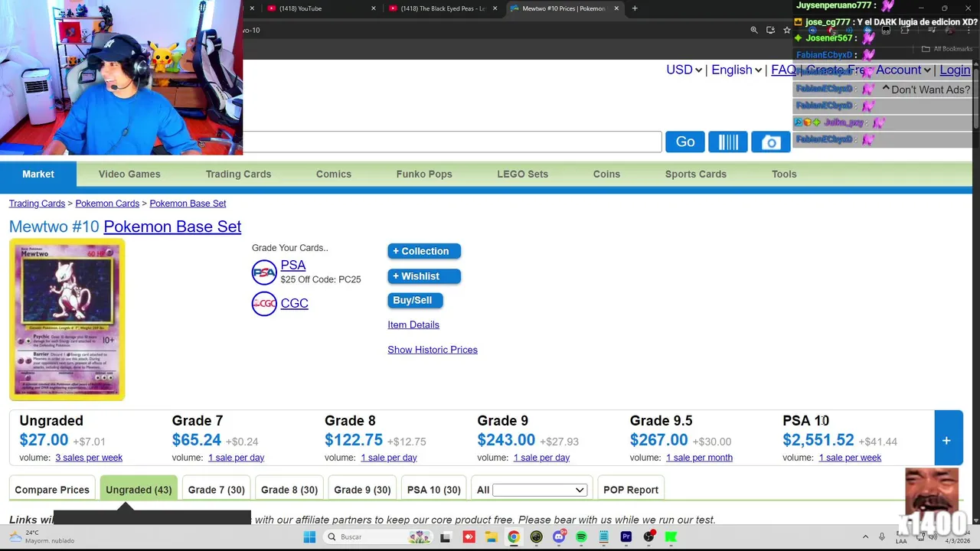980x551 pixels.
Task: Add card with the + Collection button
Action: pyautogui.click(x=424, y=251)
